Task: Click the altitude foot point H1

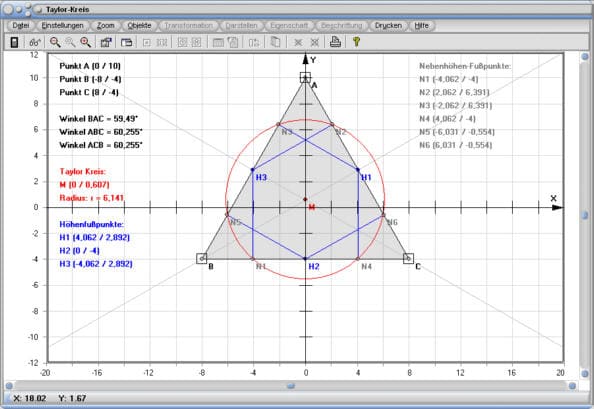Action: [358, 170]
